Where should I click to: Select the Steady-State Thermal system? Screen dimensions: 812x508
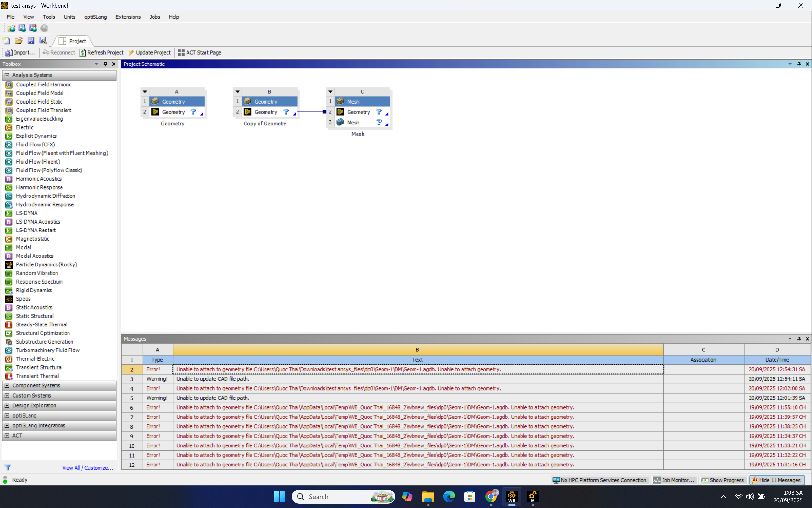coord(42,324)
